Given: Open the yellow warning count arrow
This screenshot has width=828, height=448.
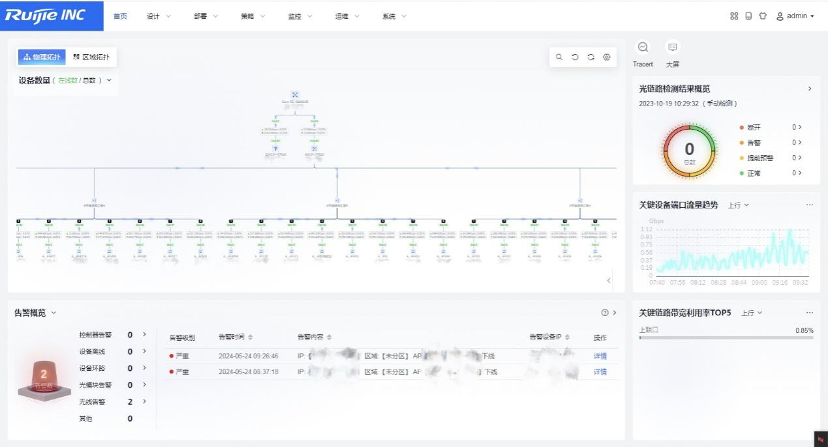Looking at the screenshot, I should [x=799, y=157].
